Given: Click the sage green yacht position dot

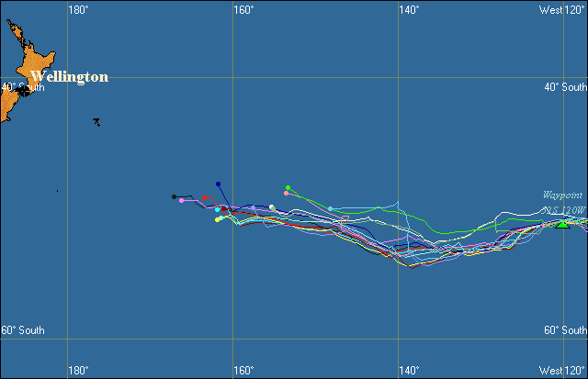Looking at the screenshot, I should tap(274, 208).
